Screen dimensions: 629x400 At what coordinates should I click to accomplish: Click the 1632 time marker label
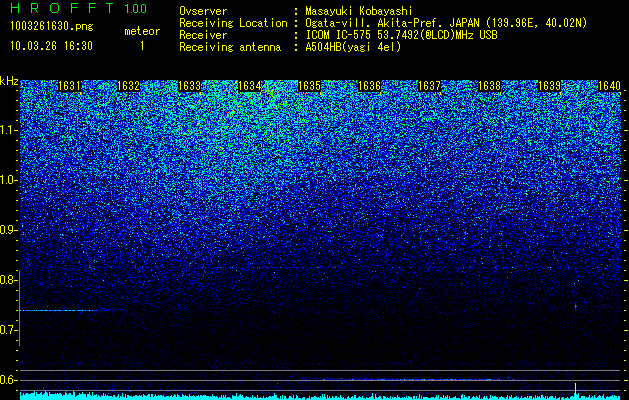click(x=129, y=86)
